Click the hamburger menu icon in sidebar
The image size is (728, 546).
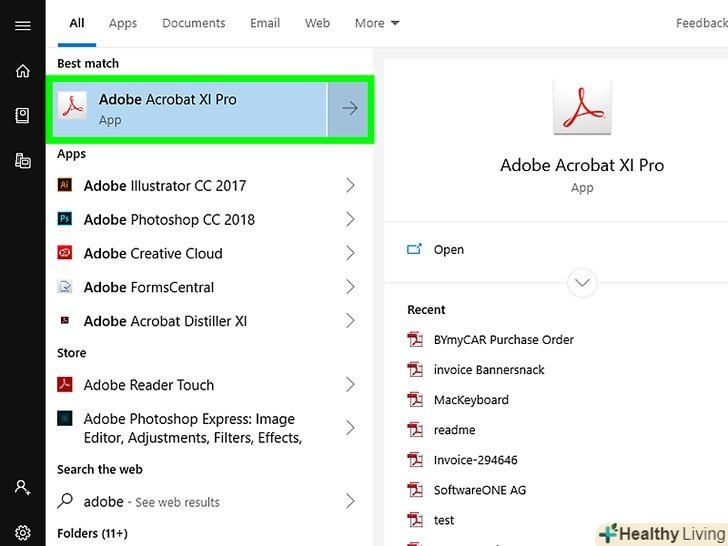click(22, 25)
